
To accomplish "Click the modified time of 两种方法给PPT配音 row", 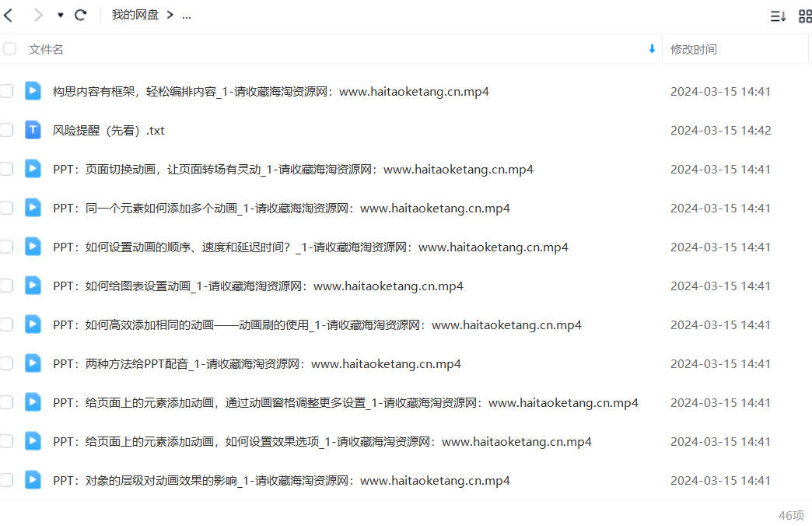I will (721, 364).
